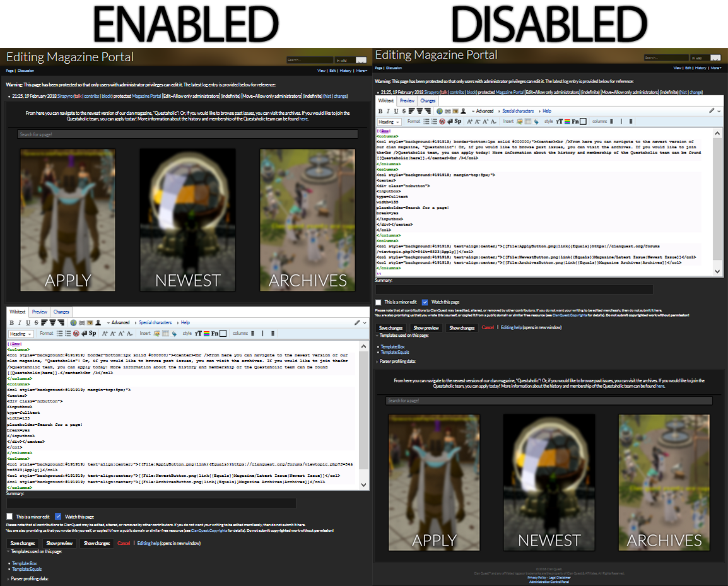Switch to Changes tab in Enabled panel
This screenshot has width=728, height=586.
[x=61, y=312]
